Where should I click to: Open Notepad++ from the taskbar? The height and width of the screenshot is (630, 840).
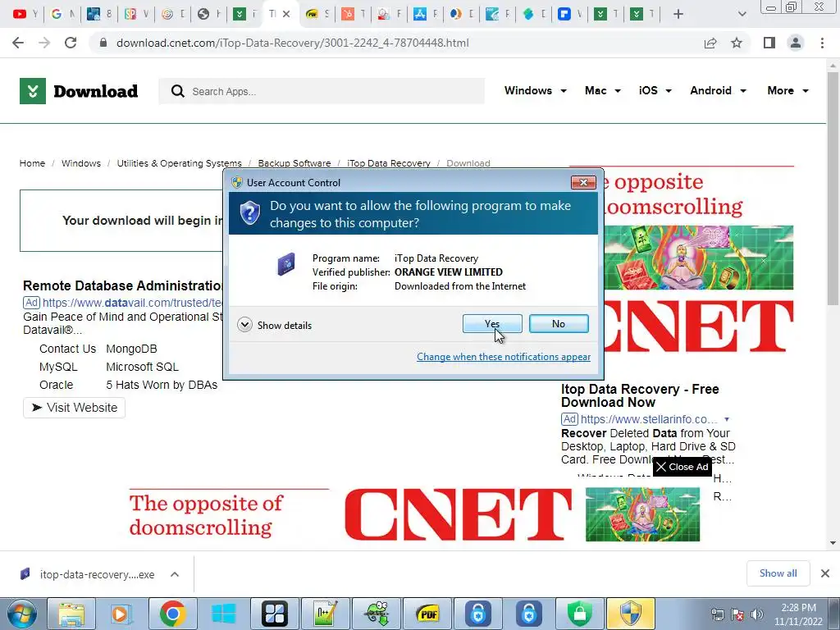click(x=326, y=614)
